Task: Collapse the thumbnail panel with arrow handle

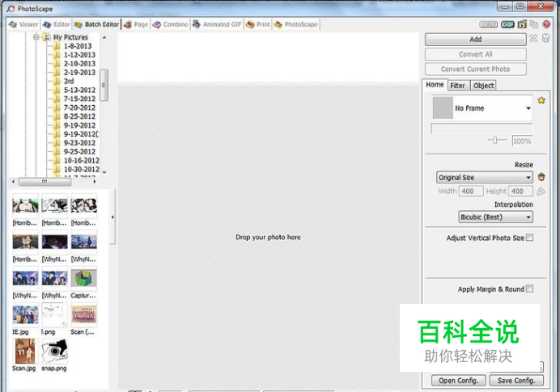Action: click(112, 217)
